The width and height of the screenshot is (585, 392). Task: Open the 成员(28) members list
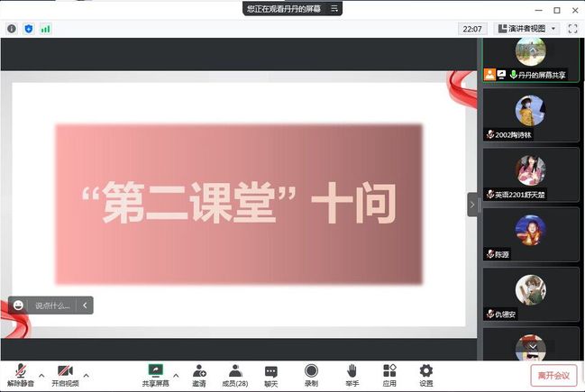coord(234,374)
